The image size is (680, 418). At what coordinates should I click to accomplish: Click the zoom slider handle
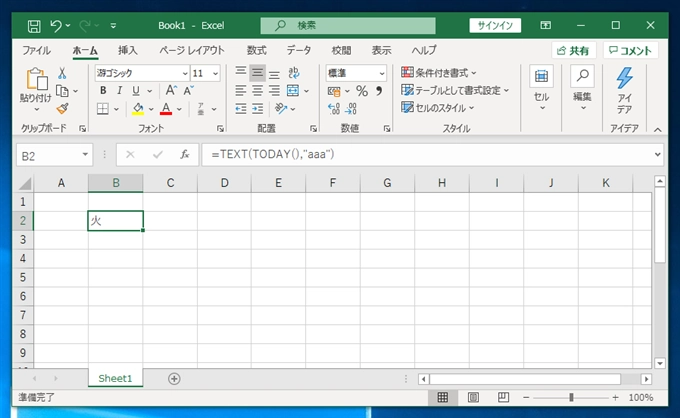point(571,397)
